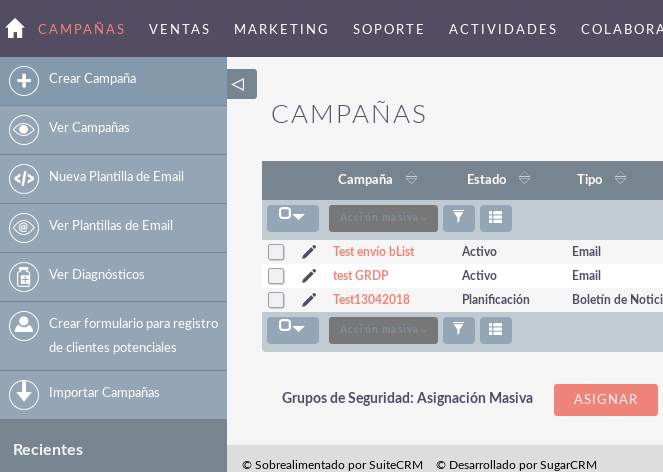Click the plus icon for Crear Campaña
The image size is (663, 472).
(24, 81)
